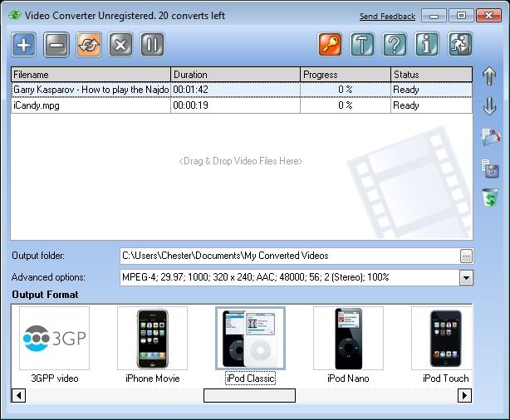Move selected file up with arrow
The image size is (510, 420).
(x=489, y=76)
